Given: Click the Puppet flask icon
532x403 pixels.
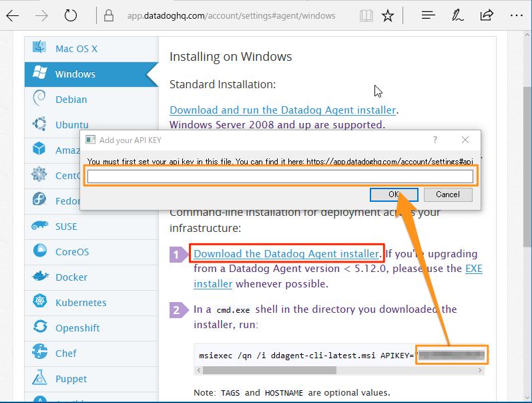Looking at the screenshot, I should 39,377.
